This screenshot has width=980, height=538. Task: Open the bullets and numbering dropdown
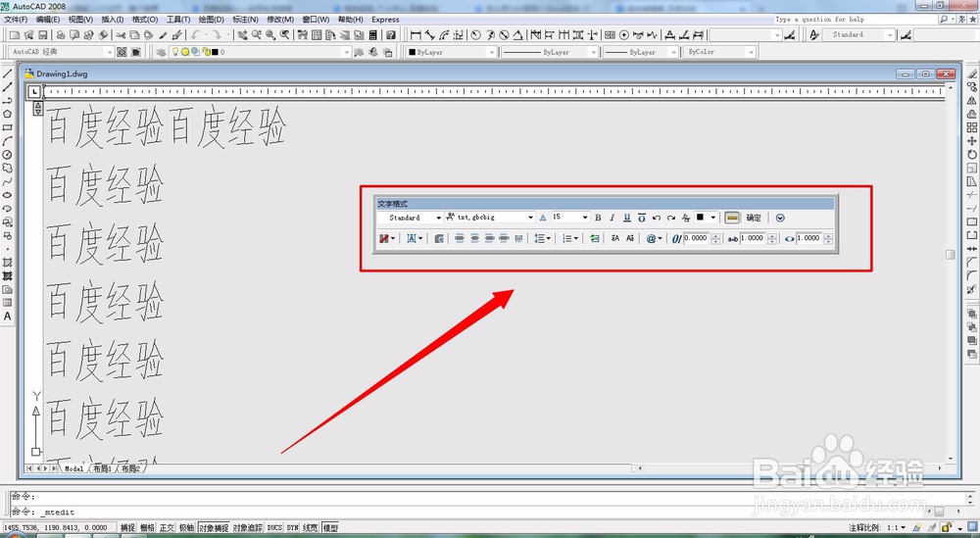click(570, 238)
